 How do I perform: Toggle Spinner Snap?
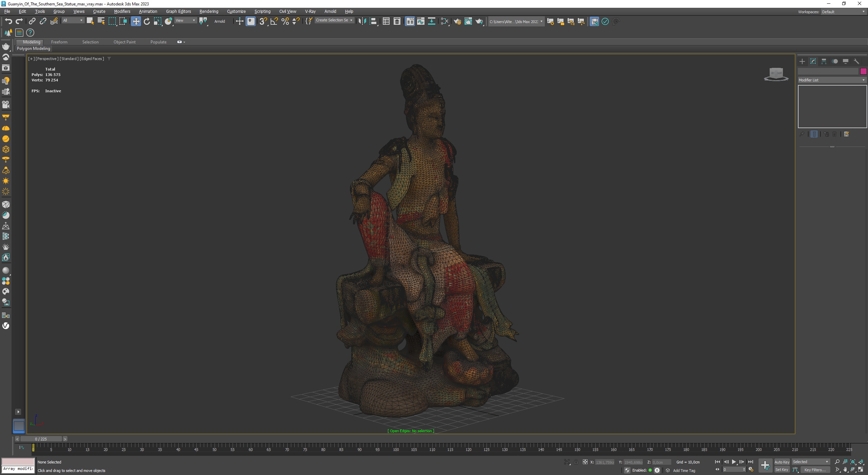tap(296, 21)
